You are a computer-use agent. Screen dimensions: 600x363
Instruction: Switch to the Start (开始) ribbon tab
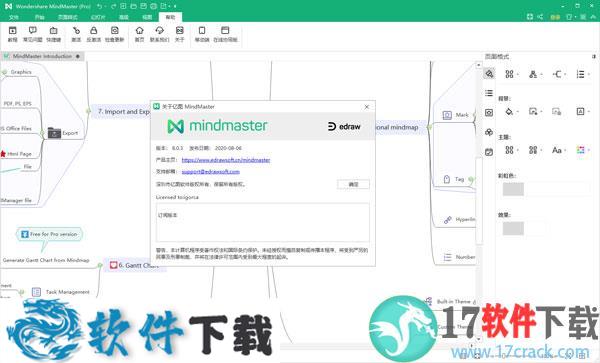point(39,17)
